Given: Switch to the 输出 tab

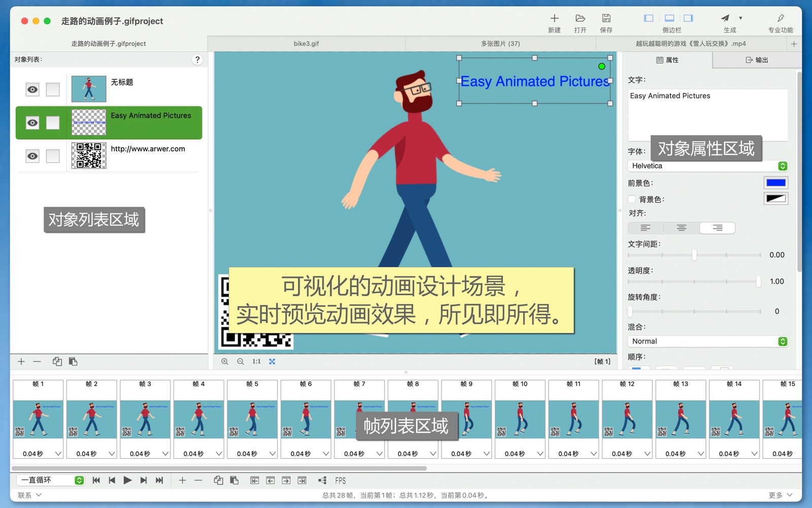Looking at the screenshot, I should [x=757, y=60].
